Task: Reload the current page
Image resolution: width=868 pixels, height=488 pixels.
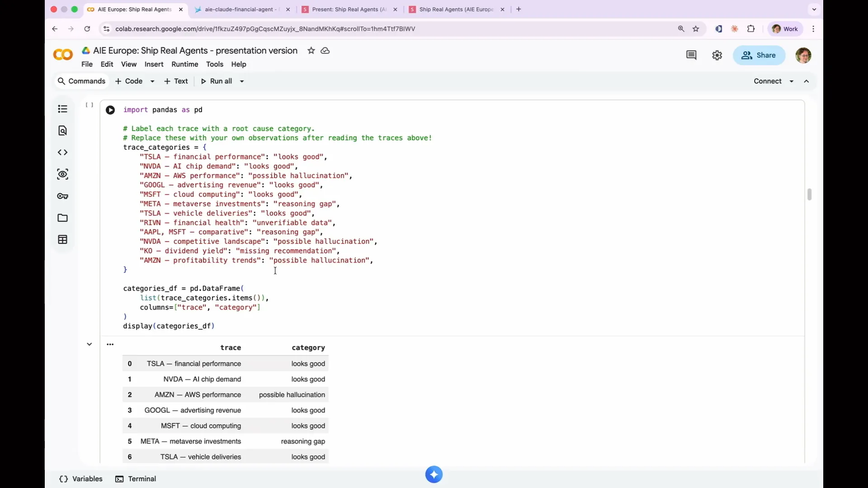Action: 87,29
